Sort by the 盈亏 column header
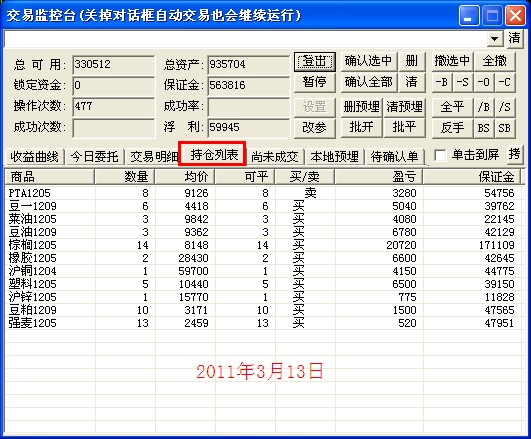The width and height of the screenshot is (531, 439). (x=379, y=176)
